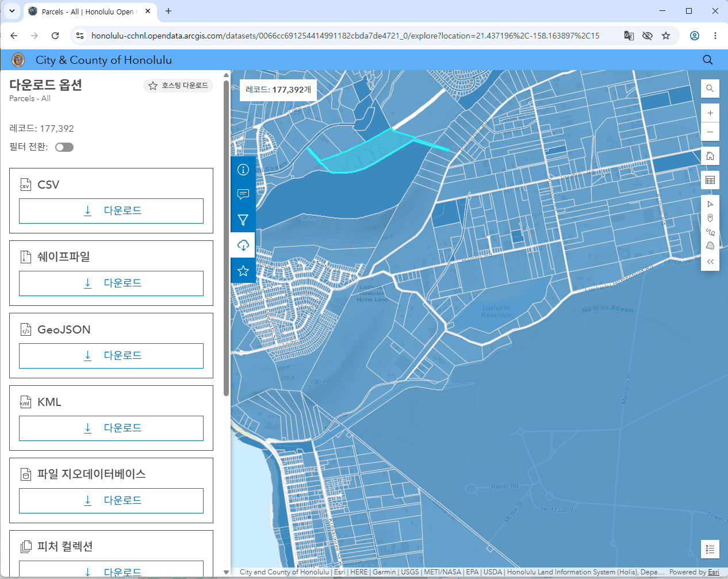Open the attribute table view
Screen dimensions: 728x579
click(710, 180)
